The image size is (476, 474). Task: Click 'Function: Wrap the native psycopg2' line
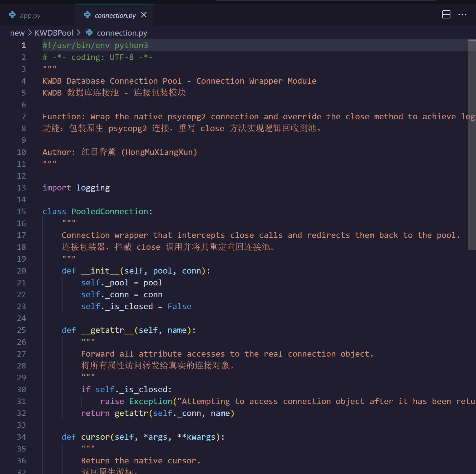(259, 116)
